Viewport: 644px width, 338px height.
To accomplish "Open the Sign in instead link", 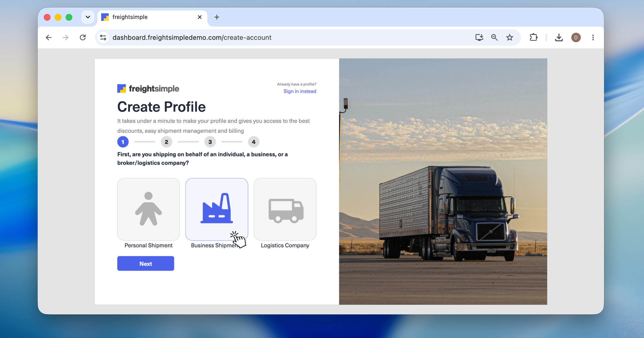I will (300, 91).
